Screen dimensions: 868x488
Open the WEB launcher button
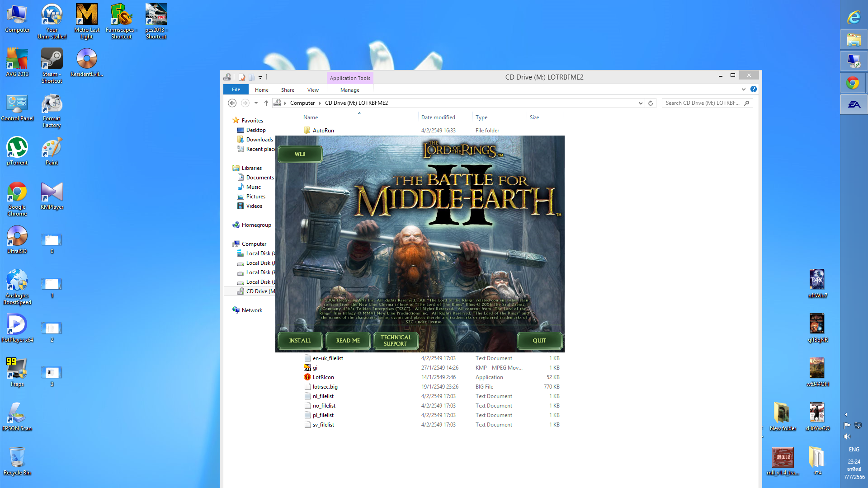[x=300, y=154]
